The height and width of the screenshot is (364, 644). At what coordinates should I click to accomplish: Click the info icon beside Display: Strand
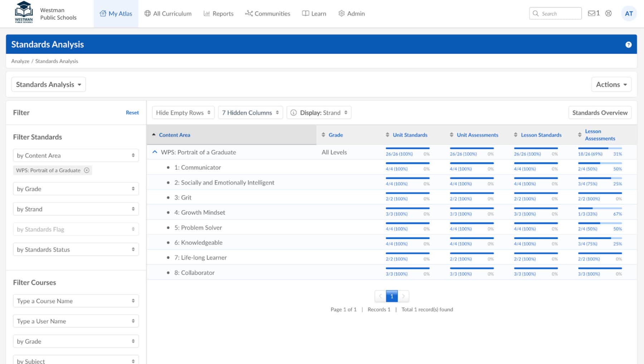[x=293, y=113]
